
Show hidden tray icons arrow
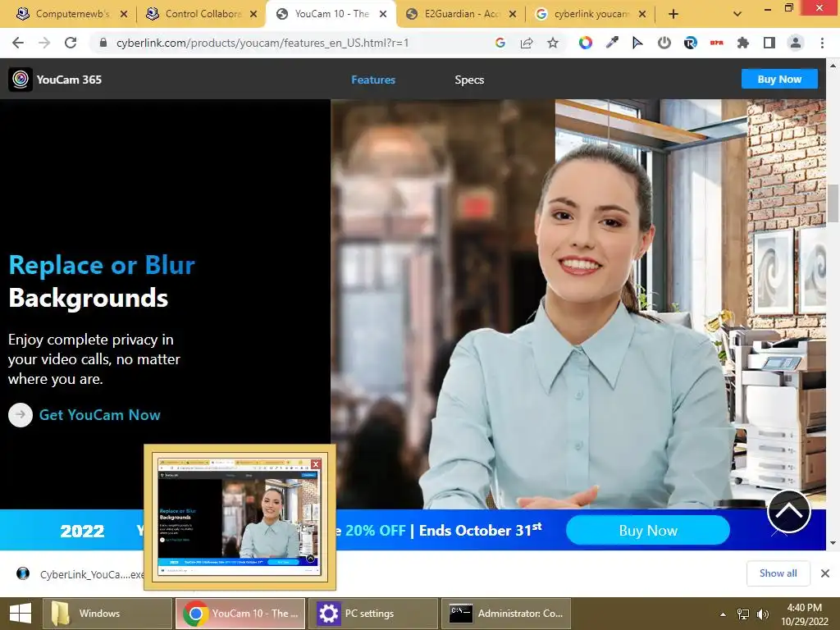click(724, 614)
